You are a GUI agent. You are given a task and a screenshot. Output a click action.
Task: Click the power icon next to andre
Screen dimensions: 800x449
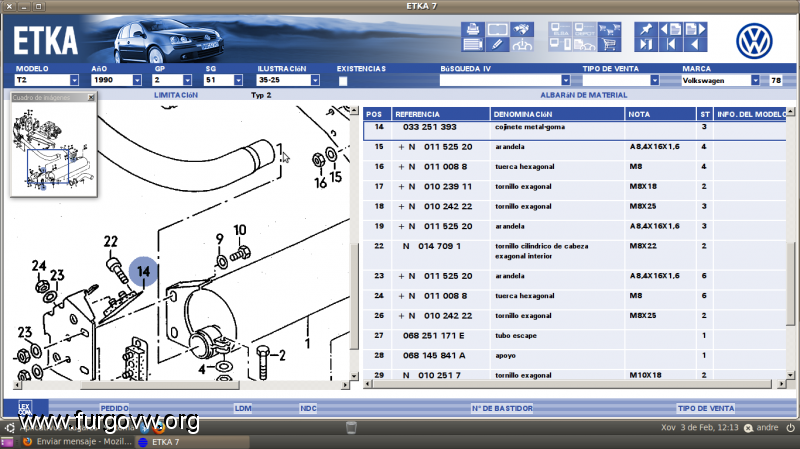click(790, 428)
